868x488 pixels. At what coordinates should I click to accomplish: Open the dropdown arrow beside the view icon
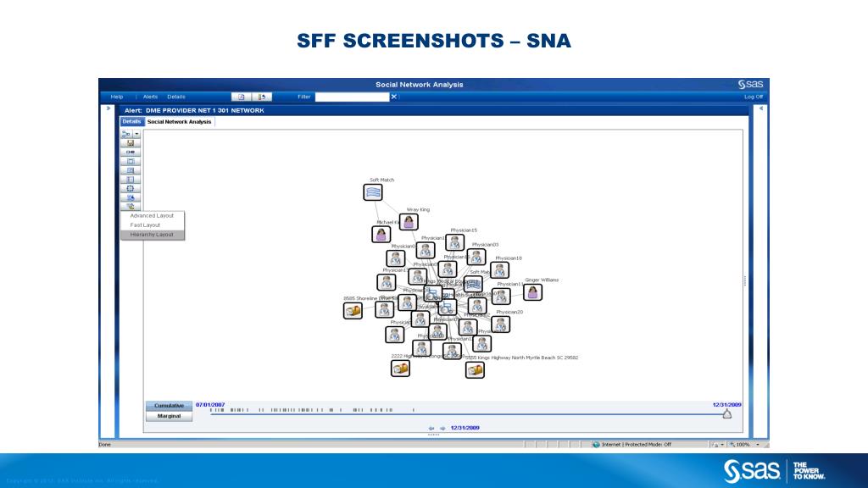point(136,134)
